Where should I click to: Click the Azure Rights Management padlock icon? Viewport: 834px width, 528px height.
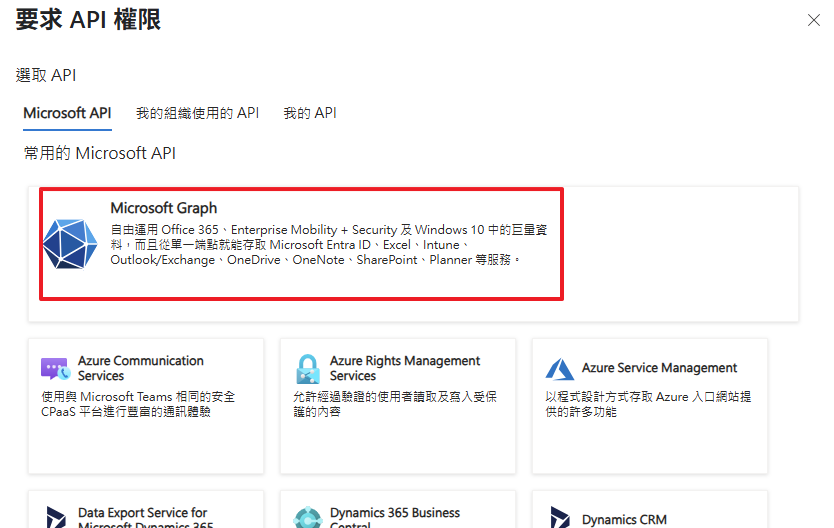[307, 368]
